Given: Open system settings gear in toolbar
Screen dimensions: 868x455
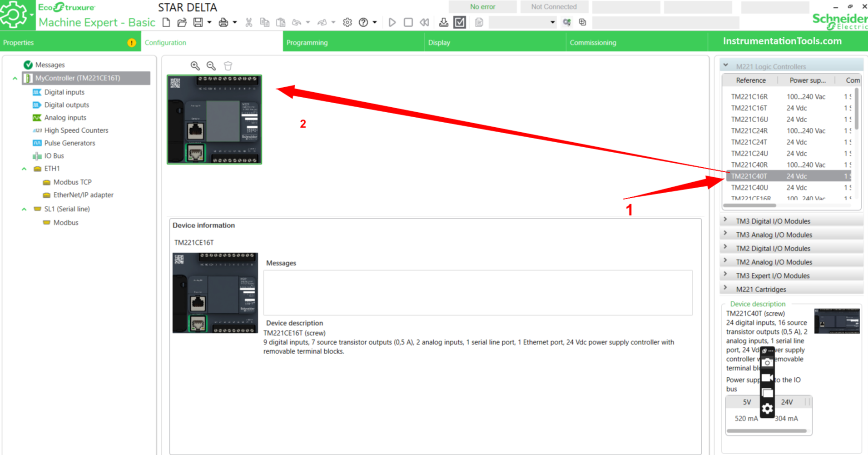Looking at the screenshot, I should (x=347, y=22).
